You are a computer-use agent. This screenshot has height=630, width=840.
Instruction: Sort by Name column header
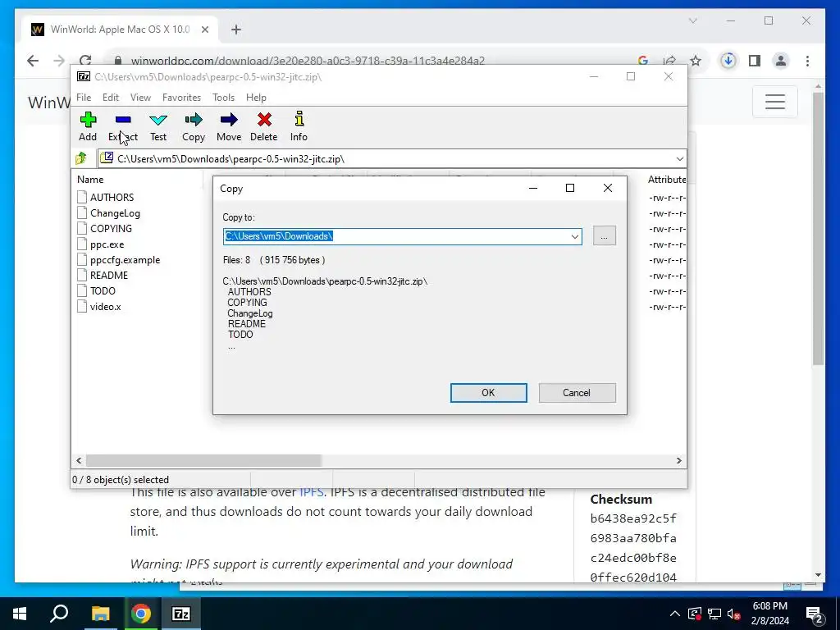tap(90, 180)
